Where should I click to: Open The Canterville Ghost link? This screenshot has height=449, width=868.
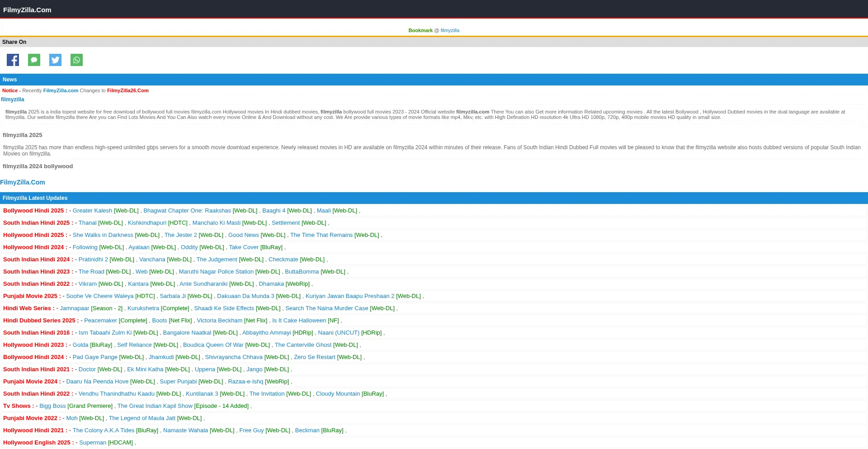303,345
